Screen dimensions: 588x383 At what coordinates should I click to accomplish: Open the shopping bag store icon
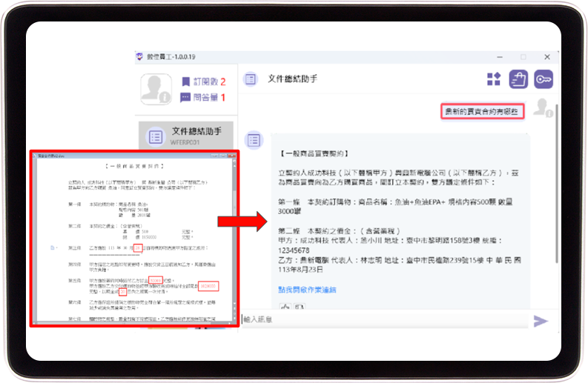tap(519, 79)
